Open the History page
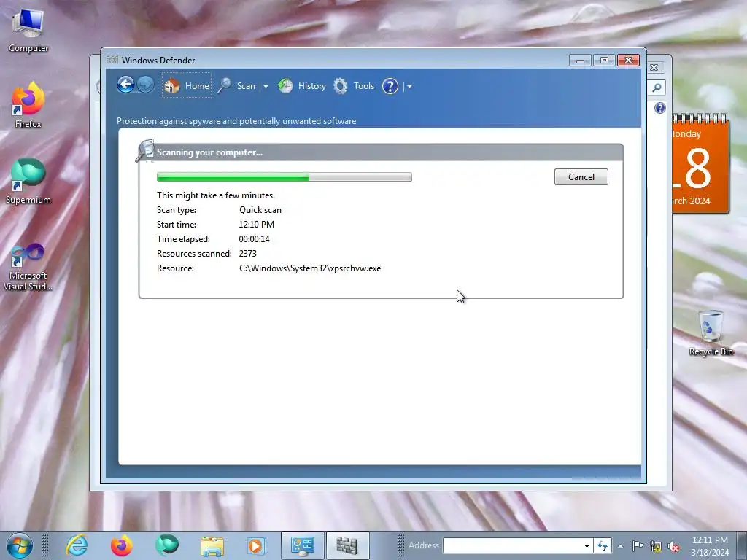Screen dimensions: 747x560 (x=302, y=86)
